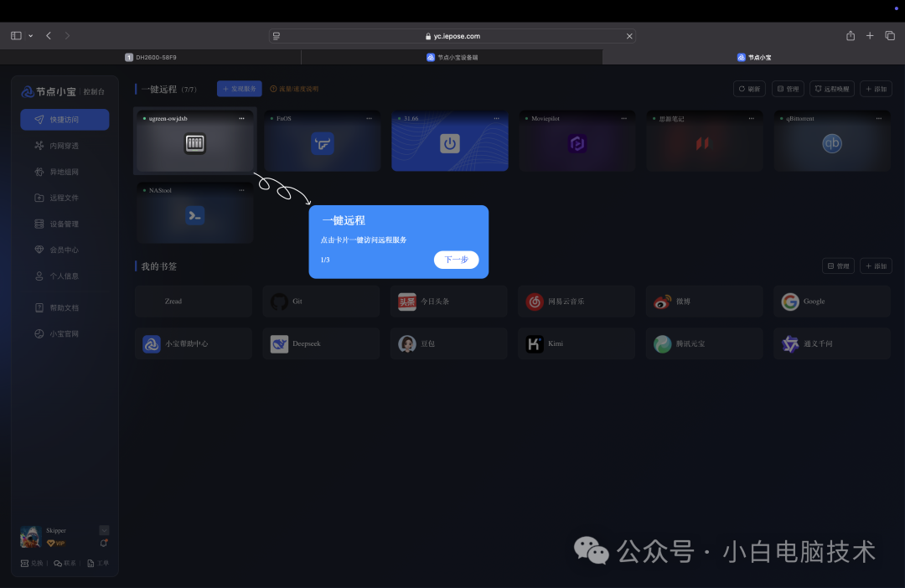Open more options on 31.66 card

point(496,118)
